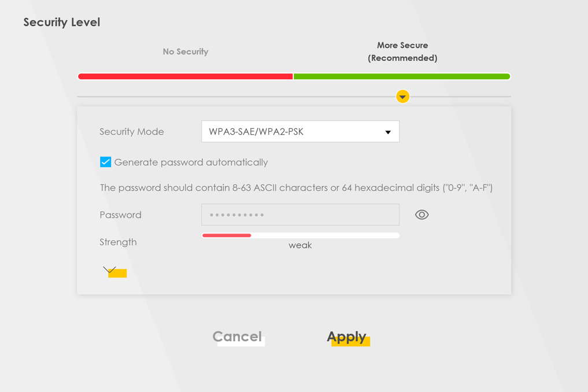
Task: Click the eye icon to reveal password
Action: [x=421, y=215]
